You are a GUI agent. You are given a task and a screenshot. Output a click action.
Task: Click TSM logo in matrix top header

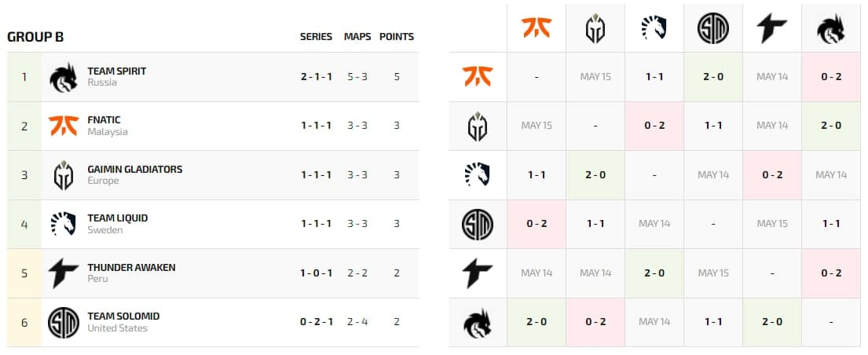pyautogui.click(x=713, y=28)
